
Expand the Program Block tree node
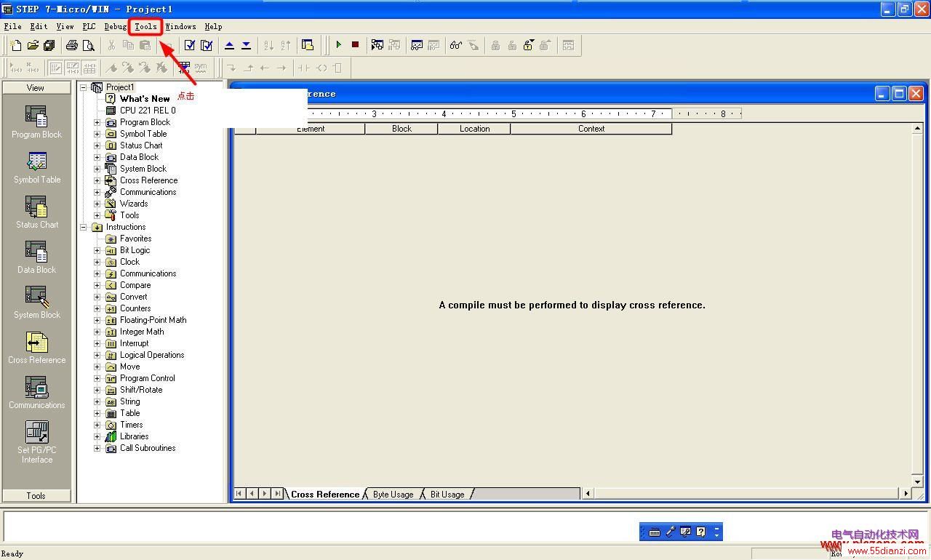(97, 122)
